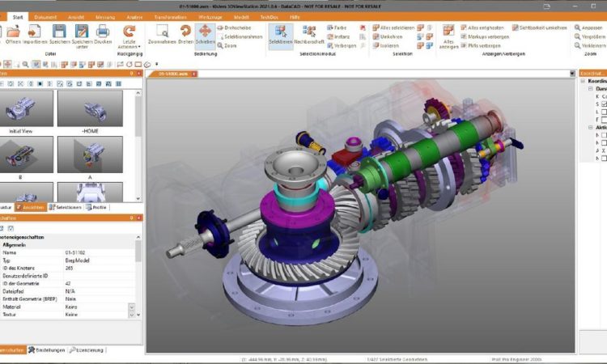Click Umkehren in the Selektion group
The width and height of the screenshot is (607, 364).
click(388, 36)
